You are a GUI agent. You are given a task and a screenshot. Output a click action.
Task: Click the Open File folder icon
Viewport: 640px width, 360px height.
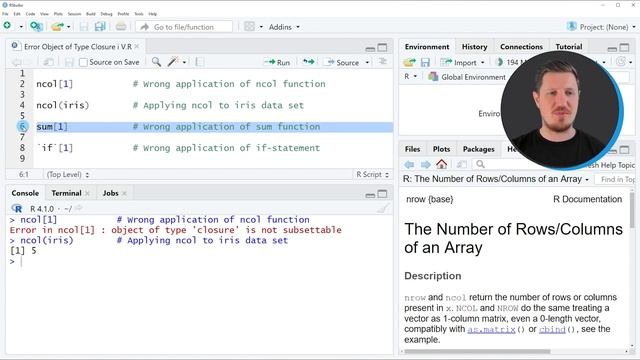click(x=57, y=27)
